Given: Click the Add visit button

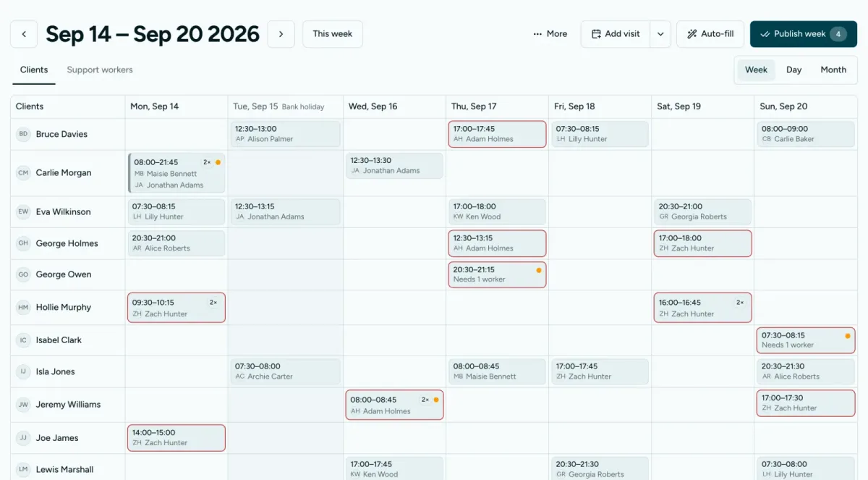Looking at the screenshot, I should click(616, 34).
